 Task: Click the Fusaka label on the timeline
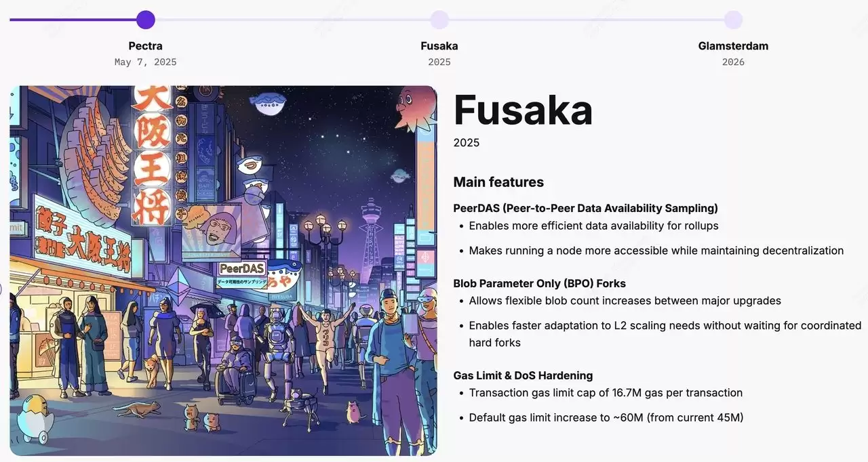(x=439, y=45)
